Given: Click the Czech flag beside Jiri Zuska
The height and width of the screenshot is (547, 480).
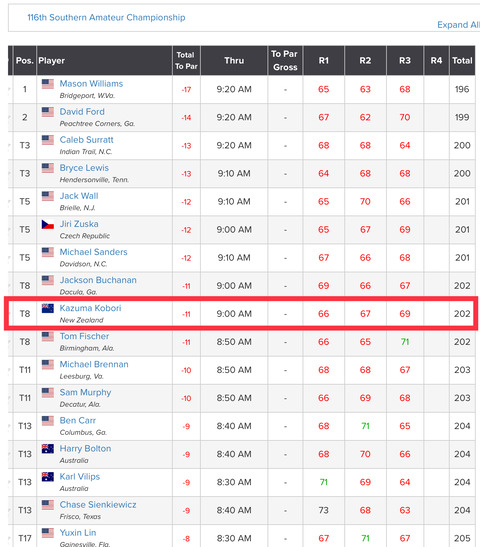Looking at the screenshot, I should (x=48, y=224).
